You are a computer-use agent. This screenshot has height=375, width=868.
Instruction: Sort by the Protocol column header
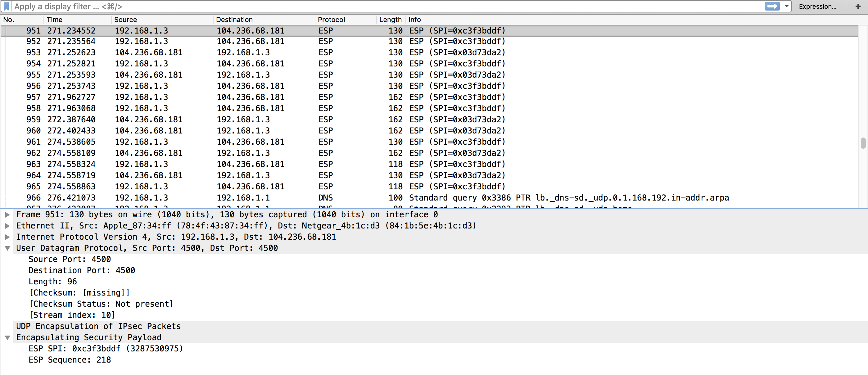(x=331, y=20)
